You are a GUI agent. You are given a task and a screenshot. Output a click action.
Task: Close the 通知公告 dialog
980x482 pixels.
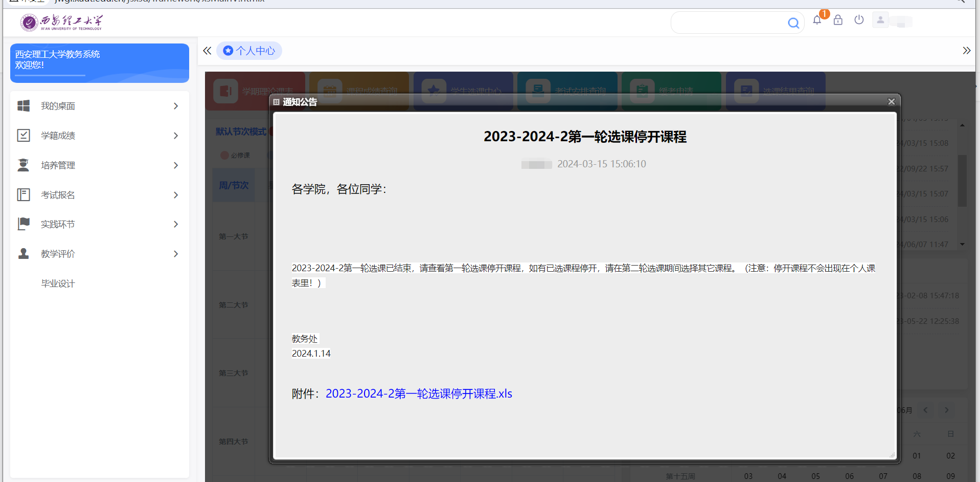[891, 102]
